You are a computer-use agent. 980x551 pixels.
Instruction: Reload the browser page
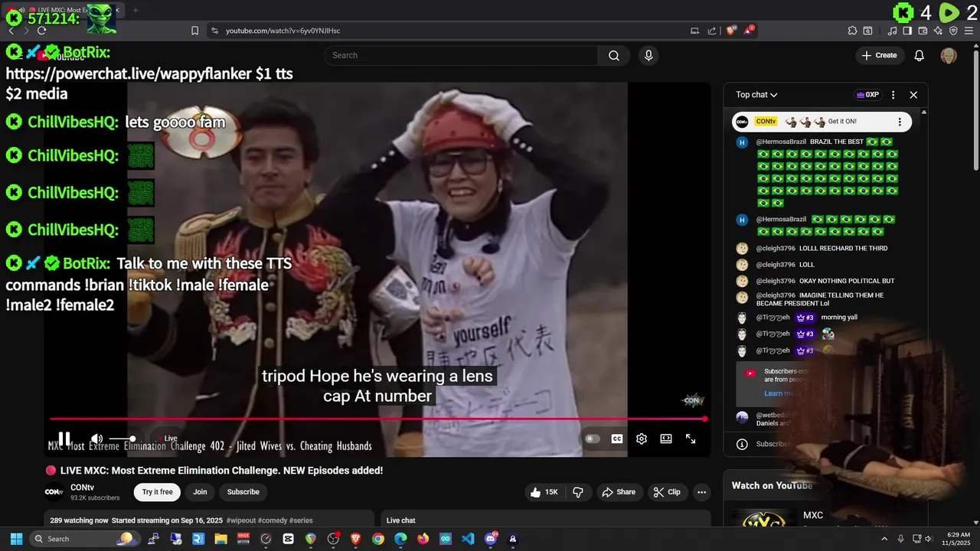(x=41, y=31)
